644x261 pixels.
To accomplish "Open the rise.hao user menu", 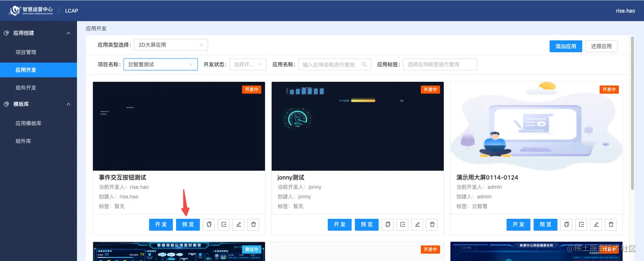I will [625, 11].
